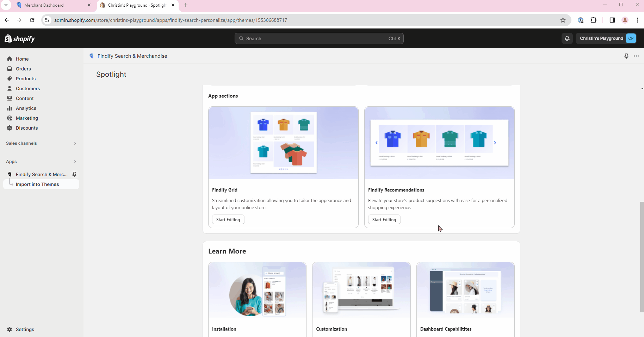Open the app header three-dots menu
644x337 pixels.
(636, 56)
